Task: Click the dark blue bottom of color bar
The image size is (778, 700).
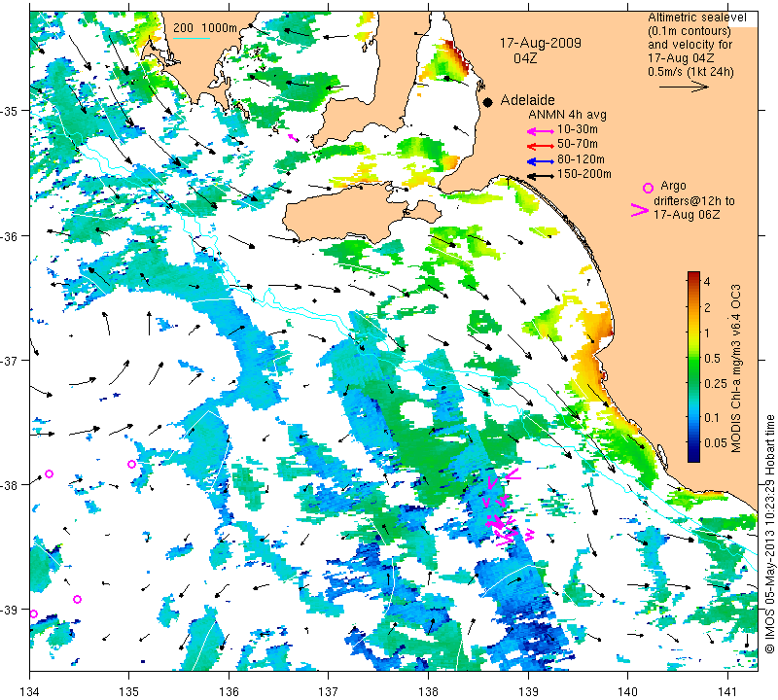Action: (x=693, y=457)
